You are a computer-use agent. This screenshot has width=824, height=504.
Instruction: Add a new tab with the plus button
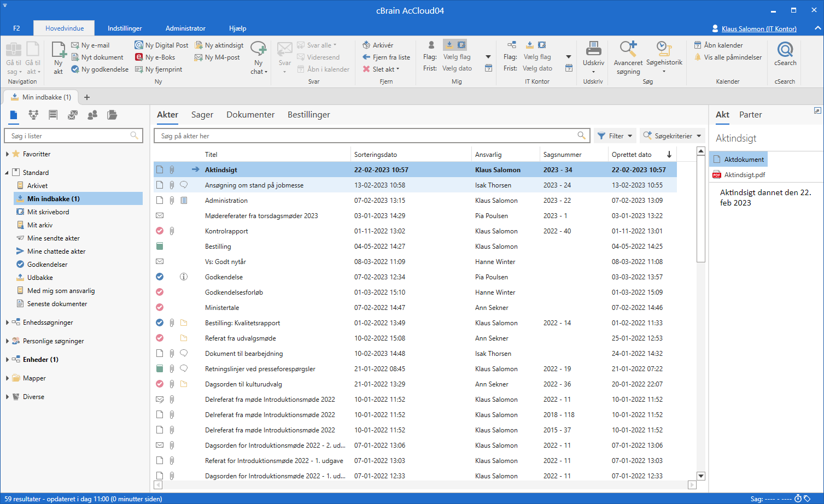[x=87, y=97]
